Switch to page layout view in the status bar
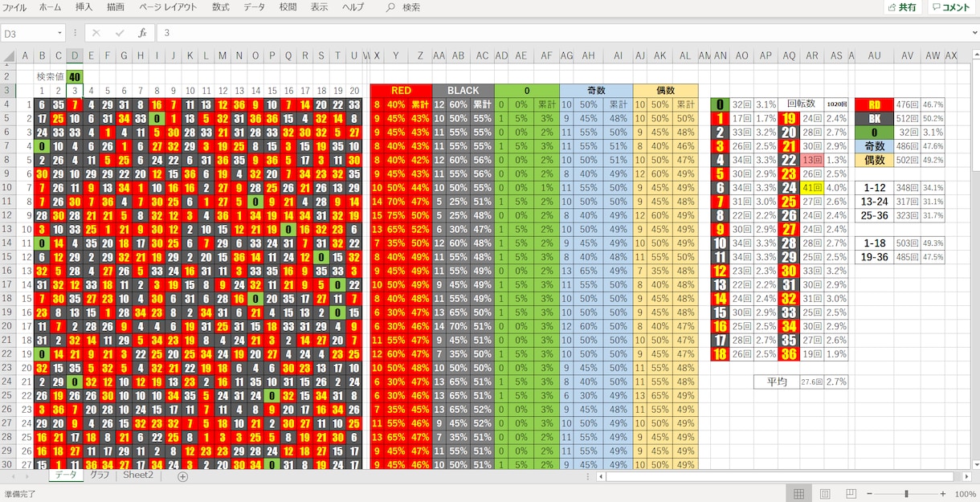The width and height of the screenshot is (980, 502). [x=825, y=494]
